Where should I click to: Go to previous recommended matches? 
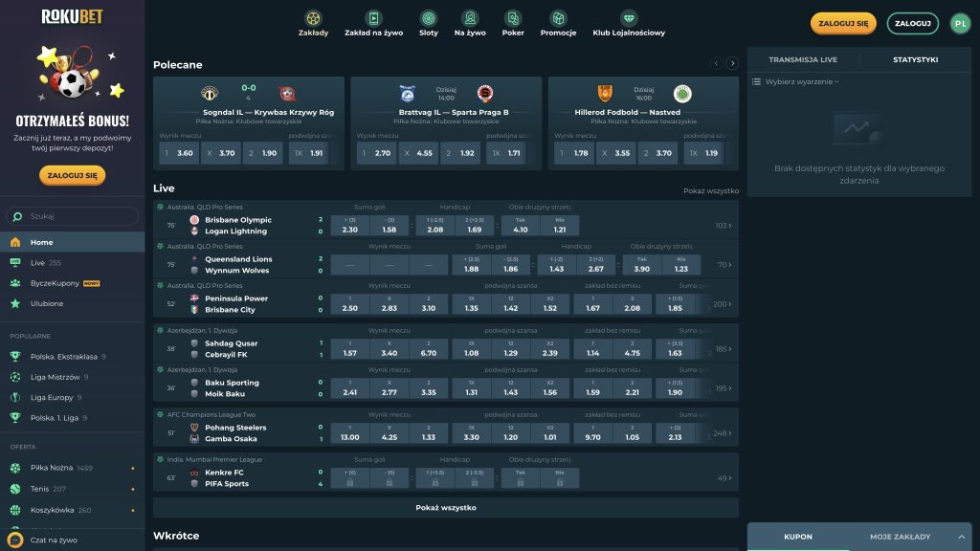click(716, 63)
